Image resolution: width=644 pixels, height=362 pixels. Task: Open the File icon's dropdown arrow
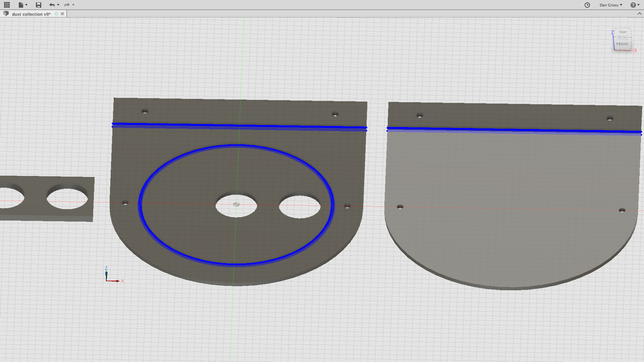tap(25, 5)
